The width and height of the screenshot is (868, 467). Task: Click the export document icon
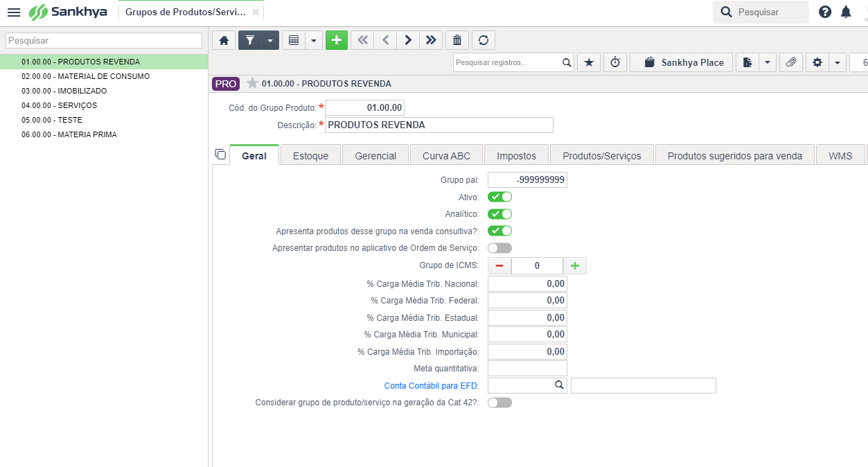tap(747, 62)
